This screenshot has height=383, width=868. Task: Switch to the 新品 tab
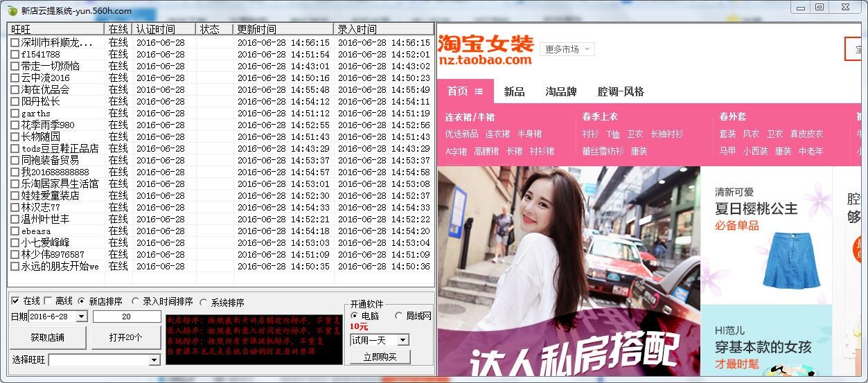tap(514, 91)
